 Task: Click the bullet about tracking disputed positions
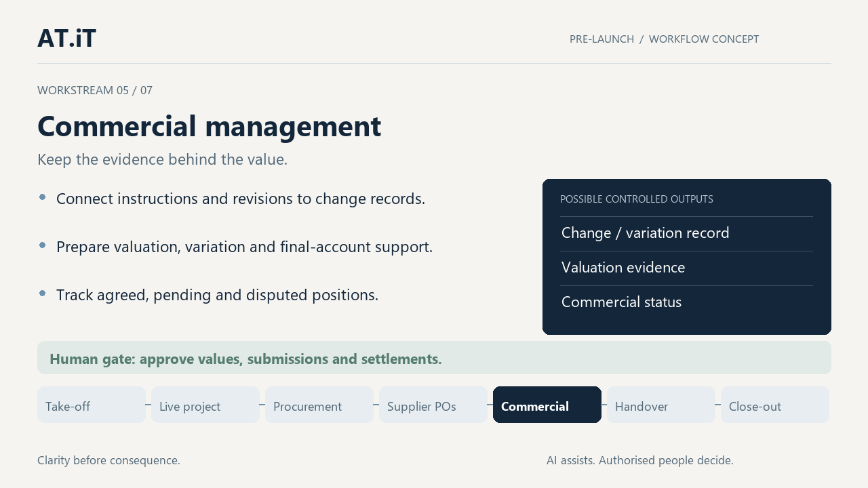pyautogui.click(x=217, y=295)
